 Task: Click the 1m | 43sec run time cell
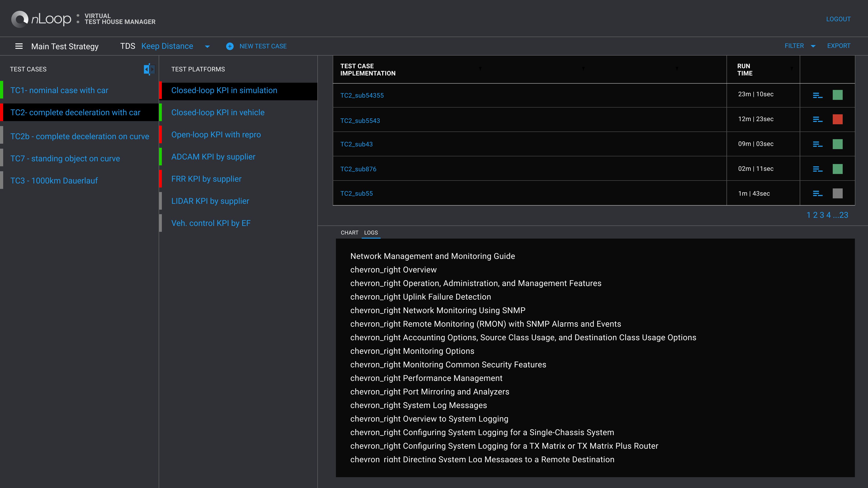click(x=754, y=194)
